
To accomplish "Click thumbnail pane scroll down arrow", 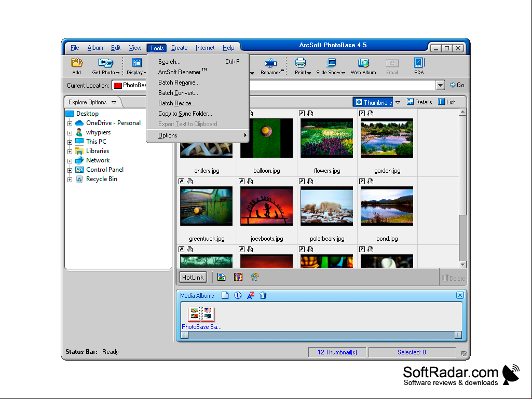I will point(462,264).
